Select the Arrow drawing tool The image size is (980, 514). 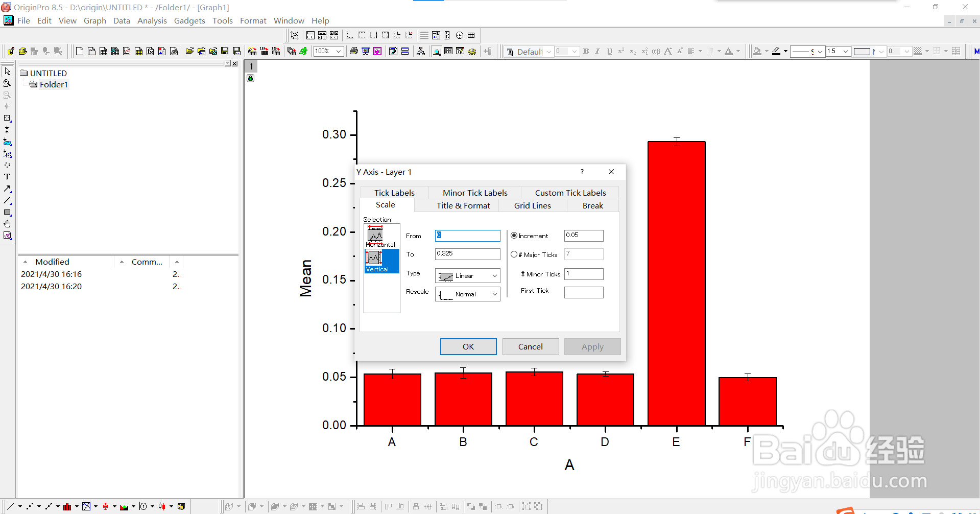(7, 189)
